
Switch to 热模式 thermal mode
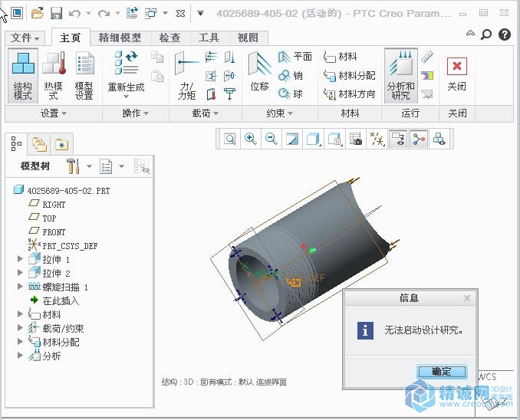pos(54,76)
